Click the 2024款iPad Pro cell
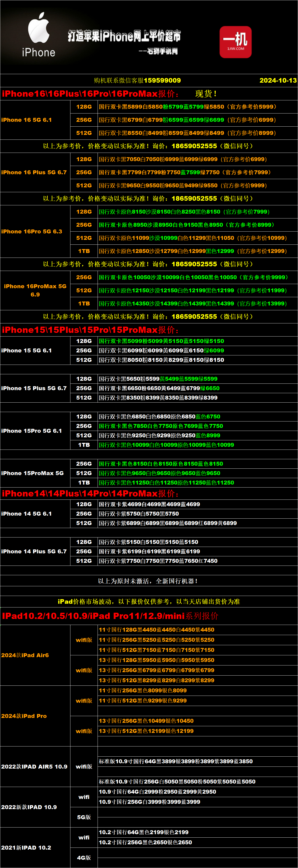This screenshot has width=298, height=868. [35, 716]
